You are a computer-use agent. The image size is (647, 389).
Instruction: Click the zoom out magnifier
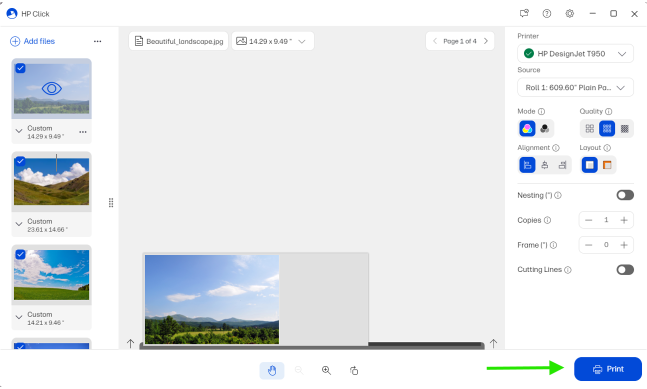click(299, 370)
